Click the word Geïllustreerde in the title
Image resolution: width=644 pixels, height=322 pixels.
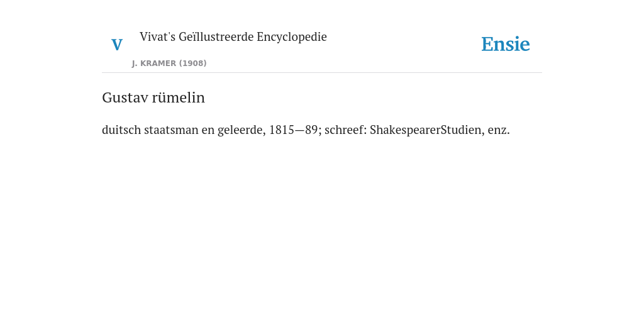pos(216,36)
